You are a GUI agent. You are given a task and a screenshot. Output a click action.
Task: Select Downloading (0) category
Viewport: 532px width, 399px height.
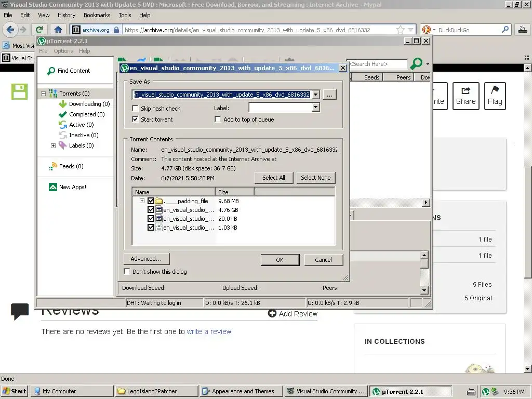pos(85,104)
